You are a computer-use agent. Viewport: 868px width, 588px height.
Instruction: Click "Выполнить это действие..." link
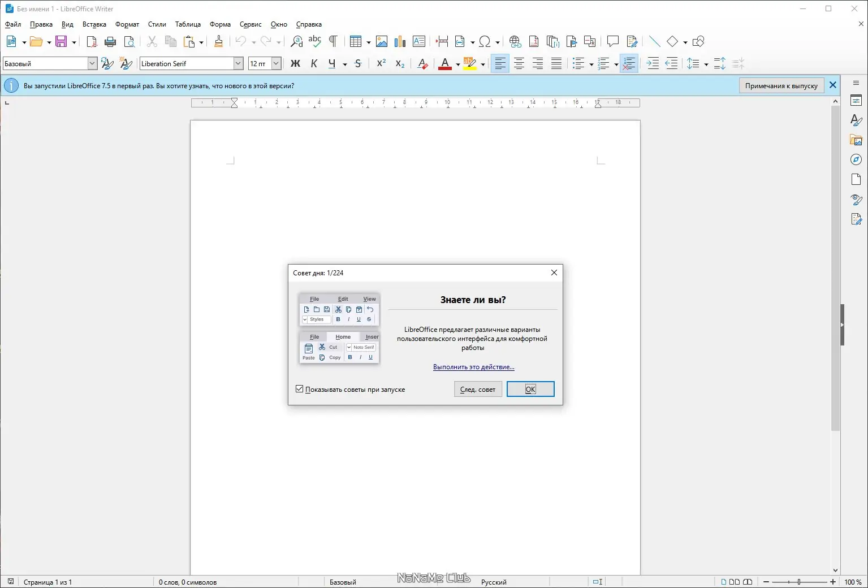point(473,367)
